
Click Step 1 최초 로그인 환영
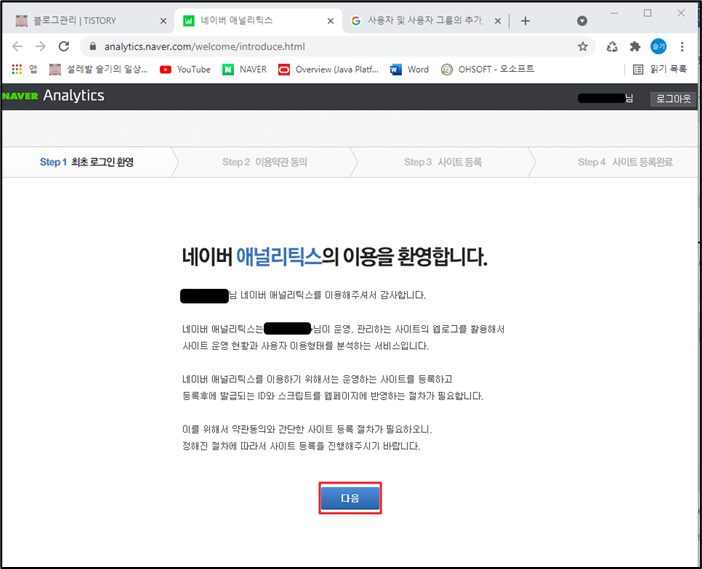[87, 162]
